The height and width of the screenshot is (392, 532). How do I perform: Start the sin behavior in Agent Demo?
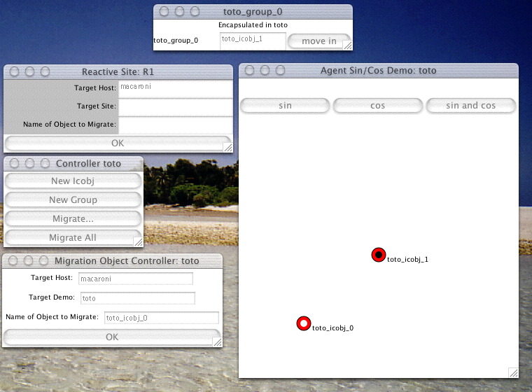tap(285, 106)
